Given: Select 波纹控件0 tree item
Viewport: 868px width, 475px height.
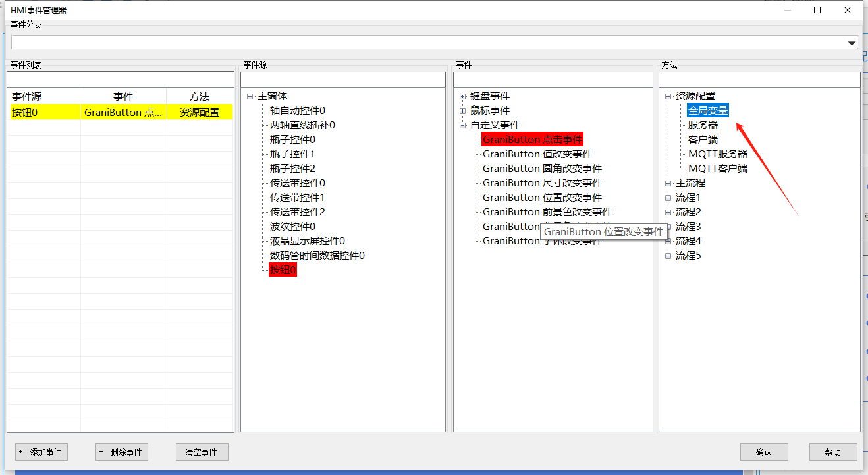Looking at the screenshot, I should click(292, 227).
